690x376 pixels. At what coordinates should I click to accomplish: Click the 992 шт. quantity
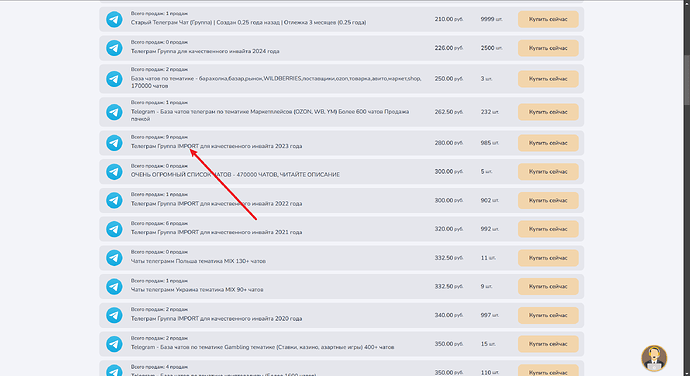(x=490, y=229)
